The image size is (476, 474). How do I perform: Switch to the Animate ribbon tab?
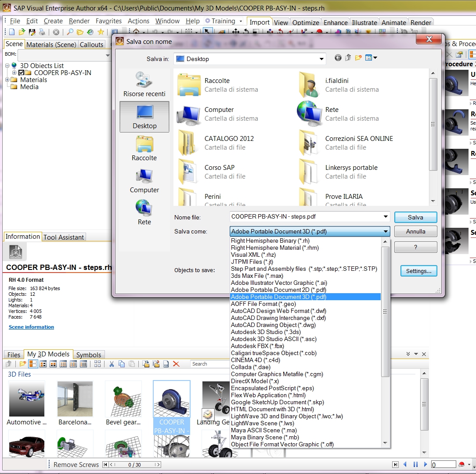(x=394, y=22)
